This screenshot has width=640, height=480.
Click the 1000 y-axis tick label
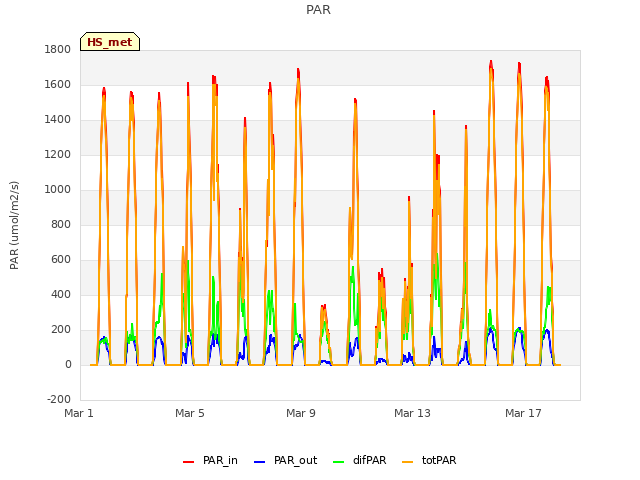58,189
